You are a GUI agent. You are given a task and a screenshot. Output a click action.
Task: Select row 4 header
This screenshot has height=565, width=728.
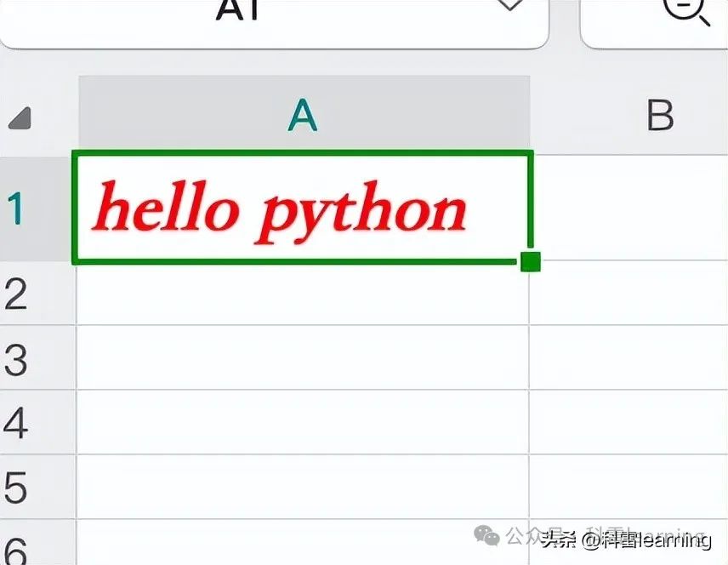tap(17, 424)
